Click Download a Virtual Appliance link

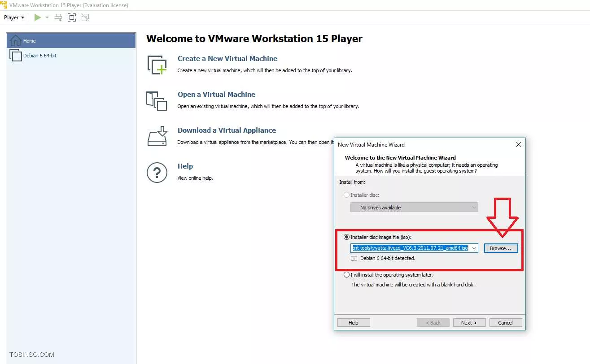pyautogui.click(x=227, y=130)
